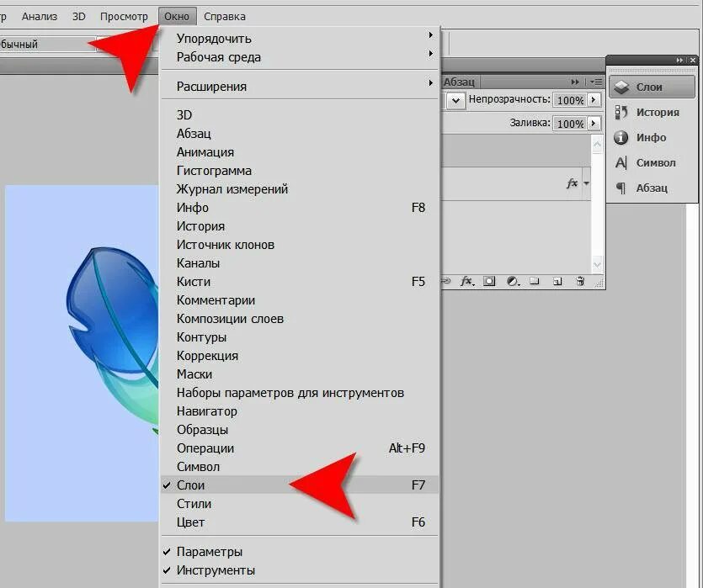Choose Каналы from the menu
The width and height of the screenshot is (703, 588).
(300, 263)
